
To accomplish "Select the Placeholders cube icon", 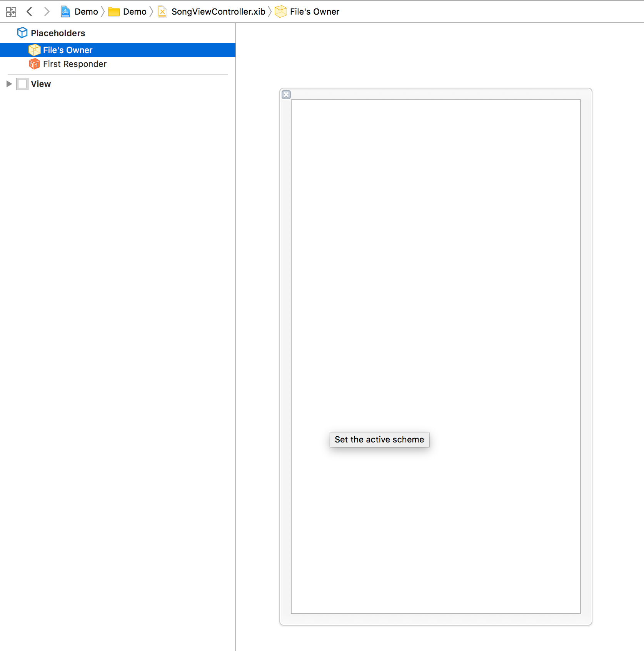I will pyautogui.click(x=22, y=33).
